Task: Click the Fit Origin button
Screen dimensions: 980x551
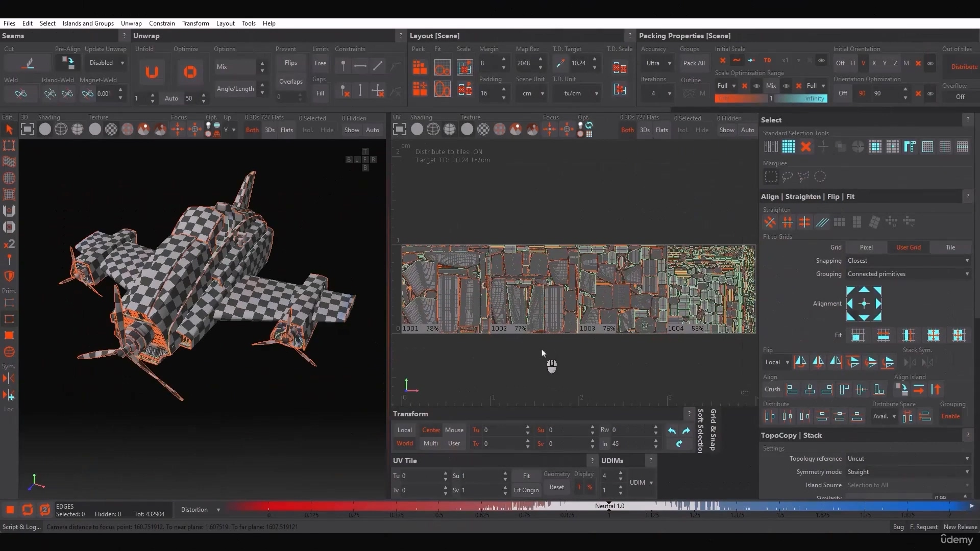Action: pyautogui.click(x=526, y=490)
